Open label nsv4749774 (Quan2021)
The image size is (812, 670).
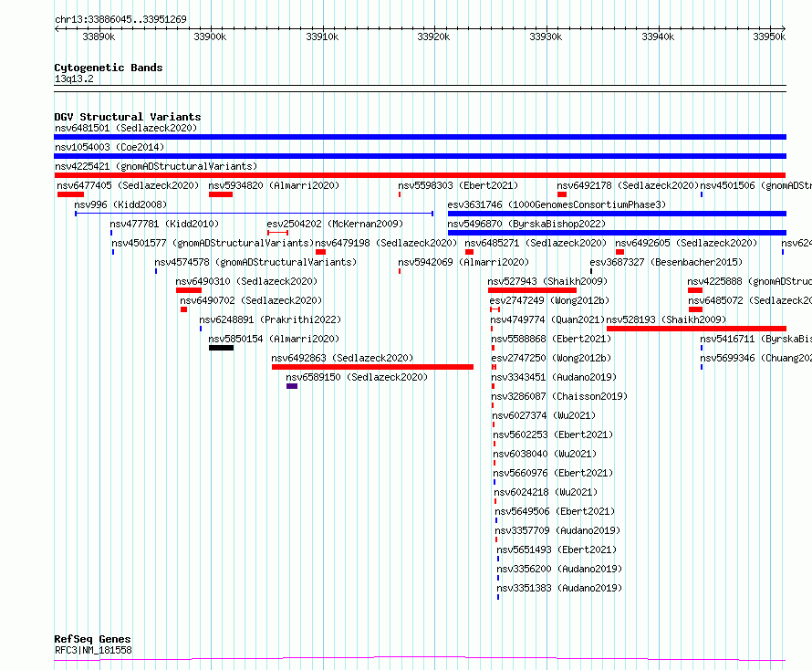[x=547, y=319]
